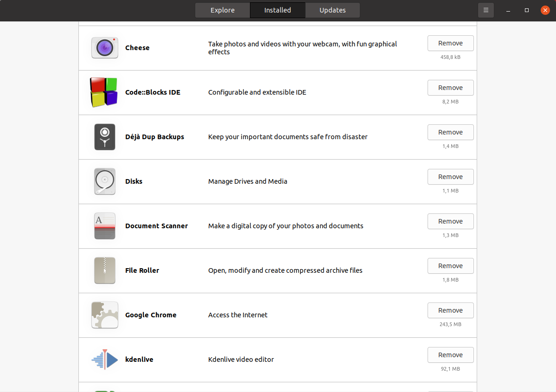The width and height of the screenshot is (556, 392).
Task: Open the File Roller name label
Action: coord(142,270)
